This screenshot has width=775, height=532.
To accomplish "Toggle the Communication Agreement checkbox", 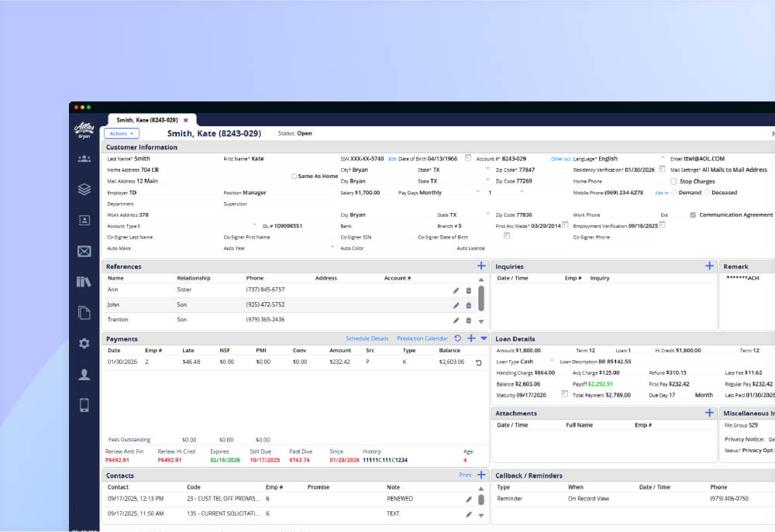I will 692,215.
